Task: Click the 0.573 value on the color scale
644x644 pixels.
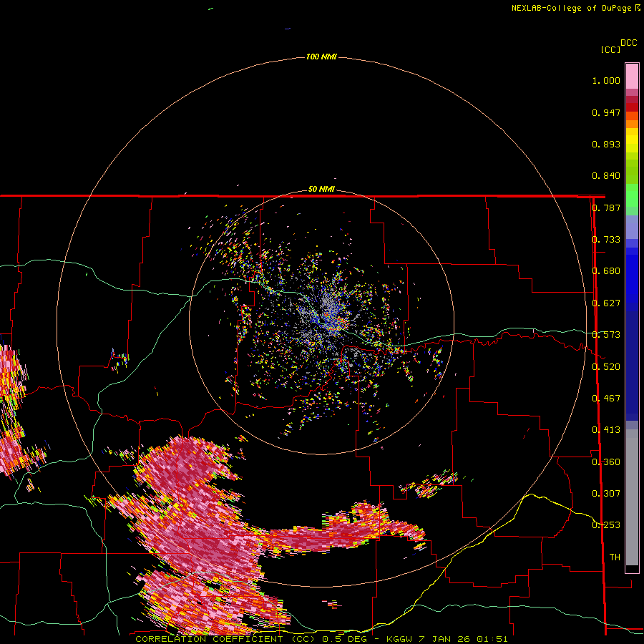Action: [x=606, y=335]
